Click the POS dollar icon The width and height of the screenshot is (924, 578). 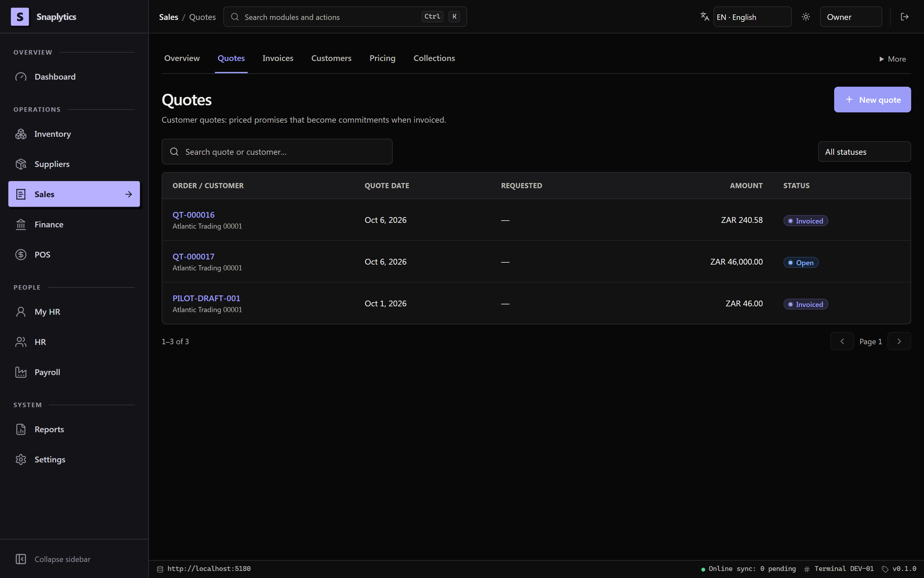click(21, 255)
